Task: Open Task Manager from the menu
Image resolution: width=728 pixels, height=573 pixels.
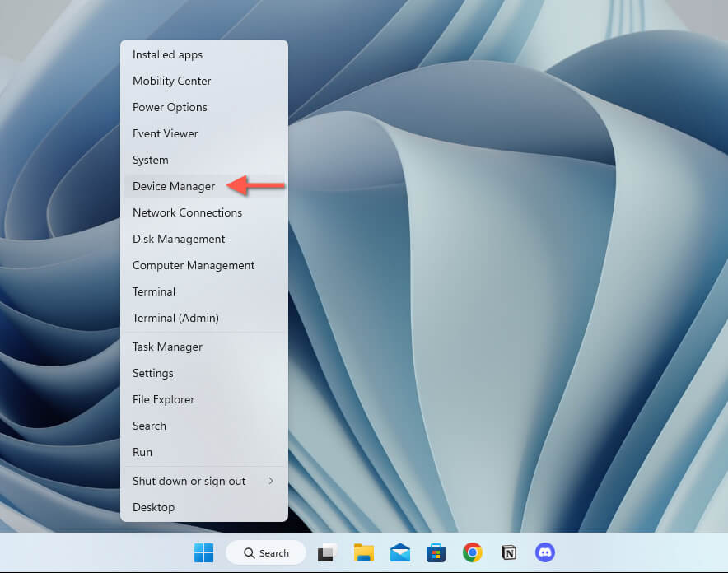Action: pos(167,347)
